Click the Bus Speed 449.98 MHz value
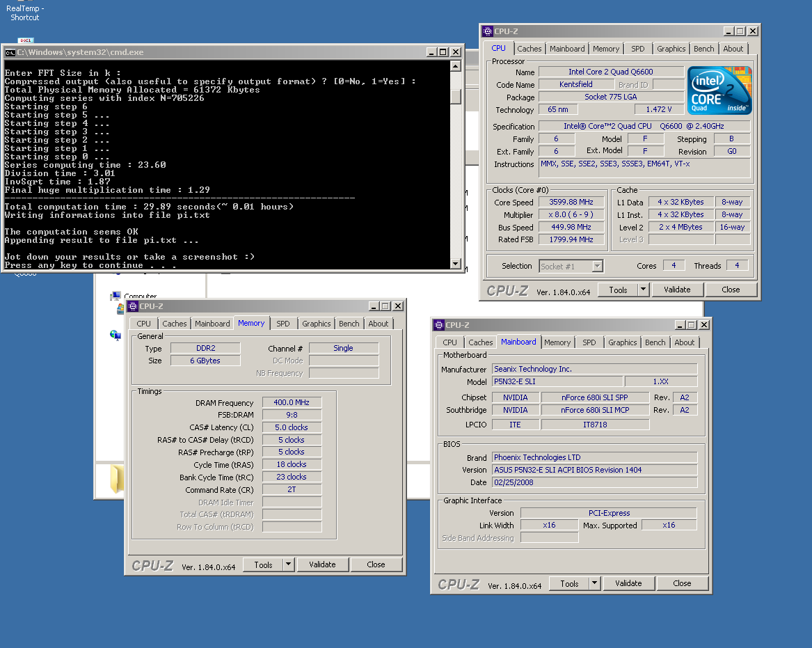The width and height of the screenshot is (812, 648). pos(571,227)
